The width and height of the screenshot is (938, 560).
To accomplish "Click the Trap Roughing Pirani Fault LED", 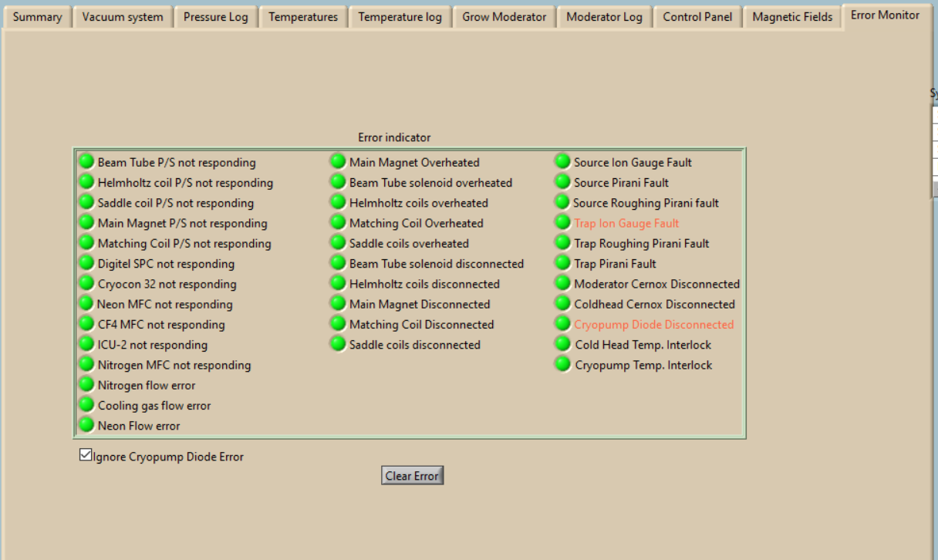I will click(563, 242).
